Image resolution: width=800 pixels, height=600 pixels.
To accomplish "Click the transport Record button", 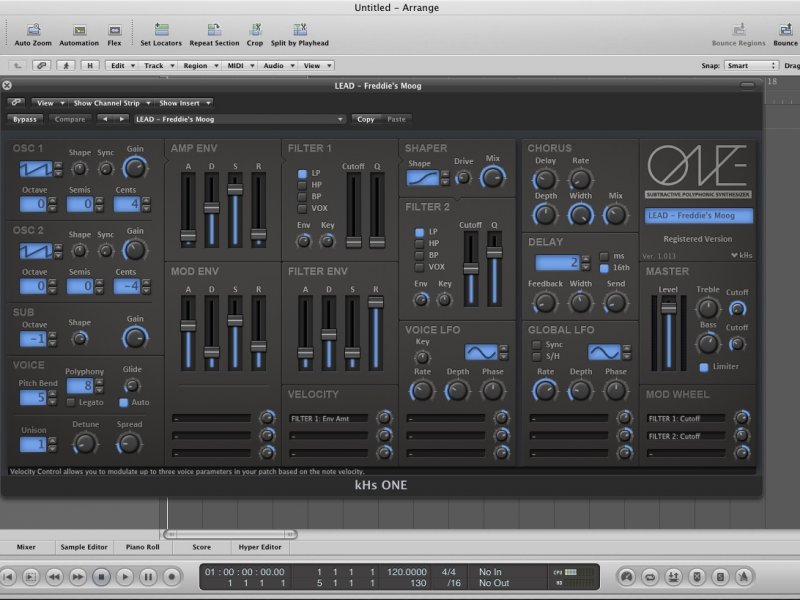I will [x=172, y=577].
